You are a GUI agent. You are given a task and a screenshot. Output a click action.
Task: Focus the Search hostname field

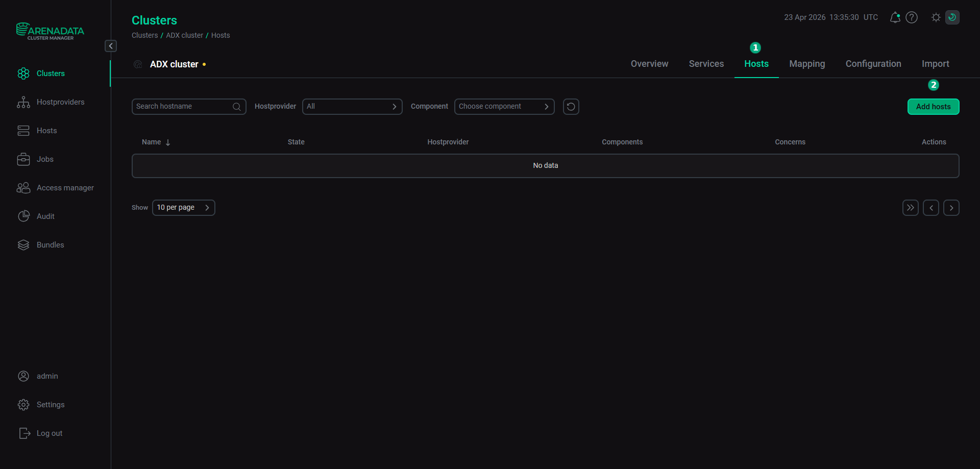[x=189, y=107]
